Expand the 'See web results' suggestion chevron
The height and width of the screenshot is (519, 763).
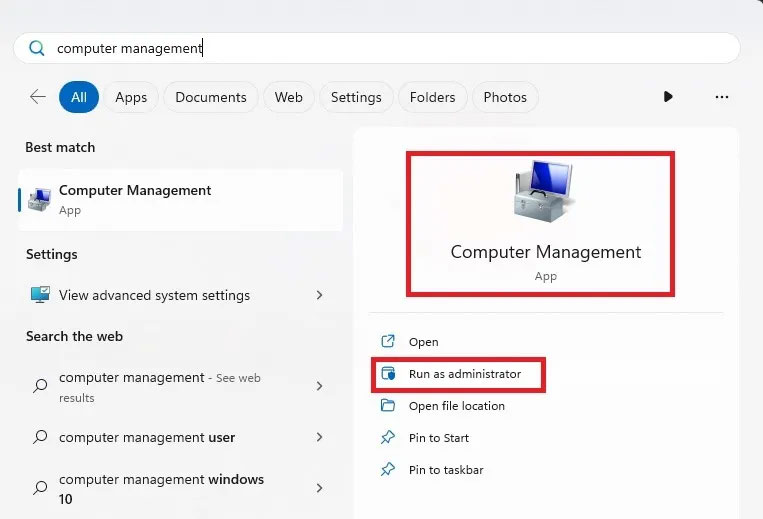tap(320, 386)
